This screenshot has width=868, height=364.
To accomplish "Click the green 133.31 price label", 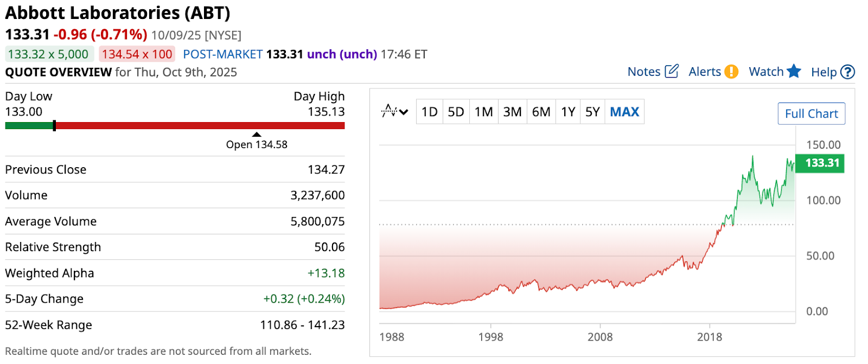I will [x=822, y=163].
